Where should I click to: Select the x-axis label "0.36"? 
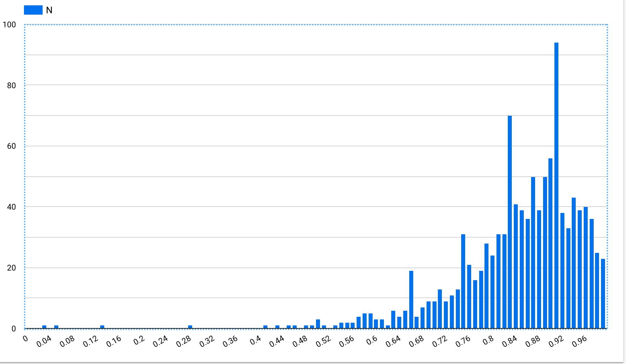[x=230, y=341]
